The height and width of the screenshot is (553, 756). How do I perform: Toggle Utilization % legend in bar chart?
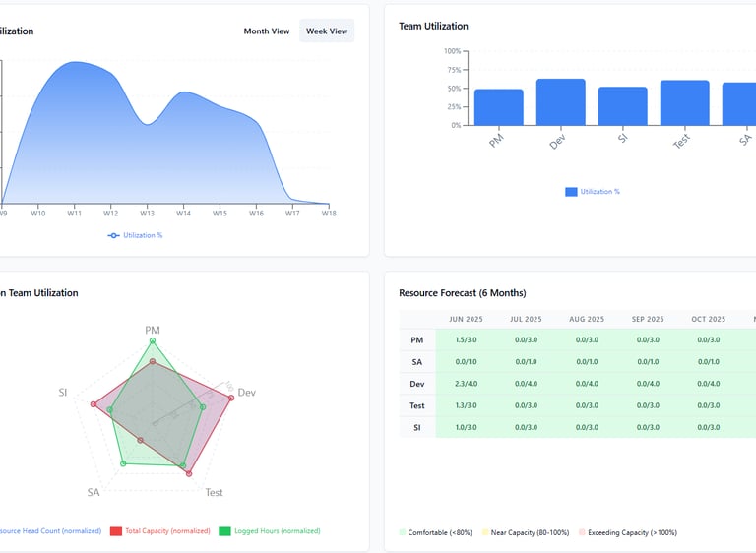(592, 192)
